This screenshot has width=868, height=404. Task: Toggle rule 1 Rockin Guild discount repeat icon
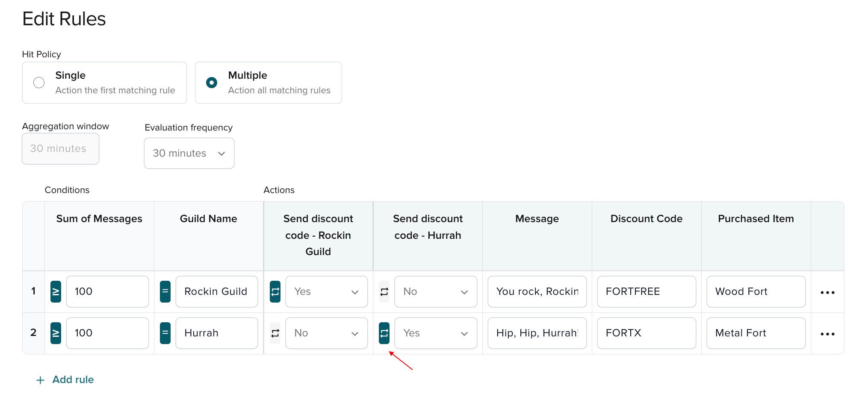tap(275, 291)
